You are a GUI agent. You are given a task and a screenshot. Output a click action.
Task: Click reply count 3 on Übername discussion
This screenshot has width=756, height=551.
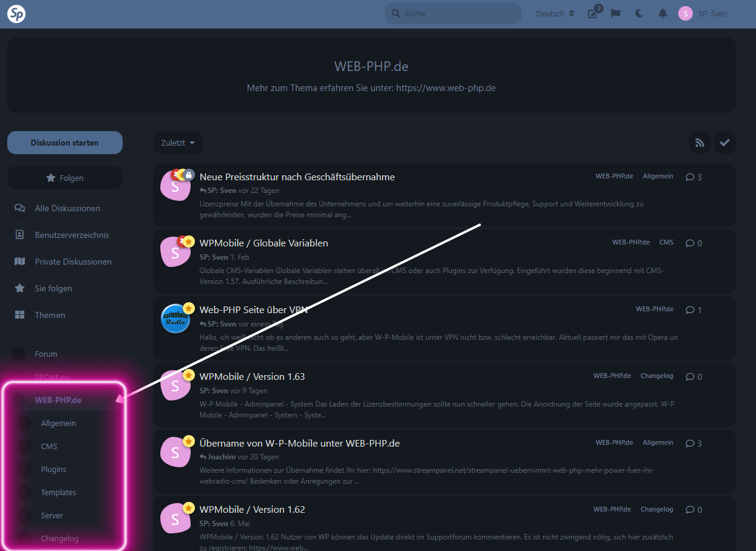[693, 444]
